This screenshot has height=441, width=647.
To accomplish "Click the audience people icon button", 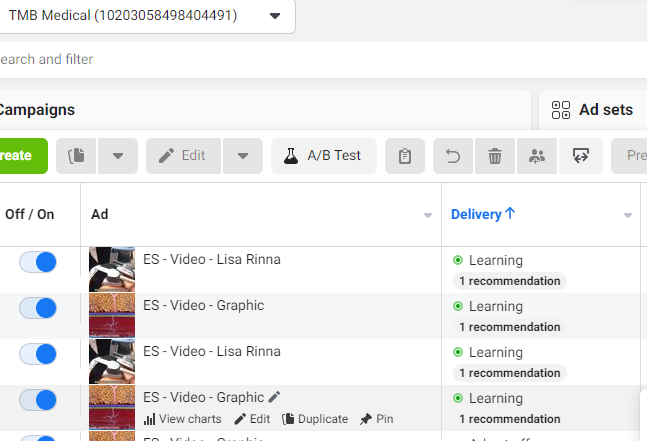I will [536, 156].
